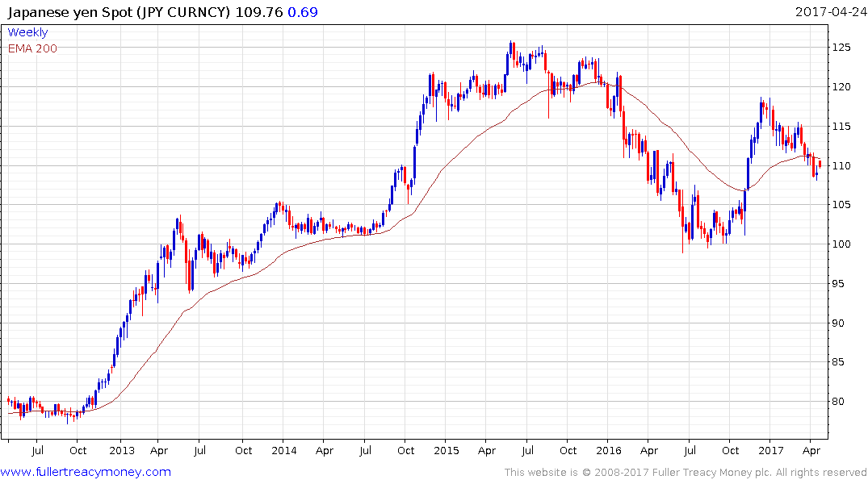Screen dimensions: 868x484
Task: Click the 115 price axis label
Action: [x=841, y=127]
